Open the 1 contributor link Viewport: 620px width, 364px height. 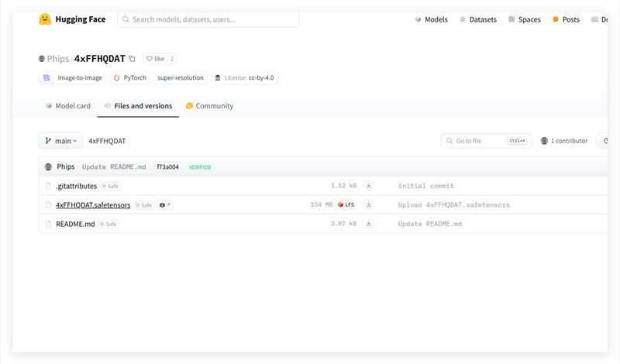[564, 141]
